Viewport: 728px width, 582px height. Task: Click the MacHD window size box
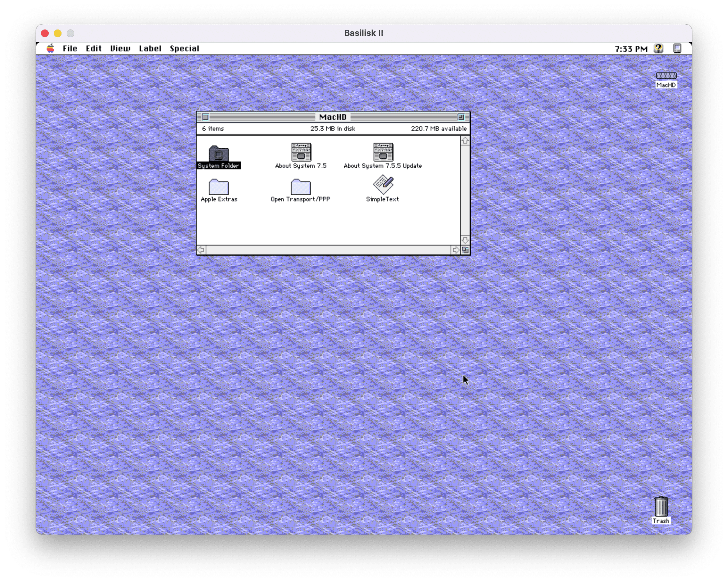point(465,250)
